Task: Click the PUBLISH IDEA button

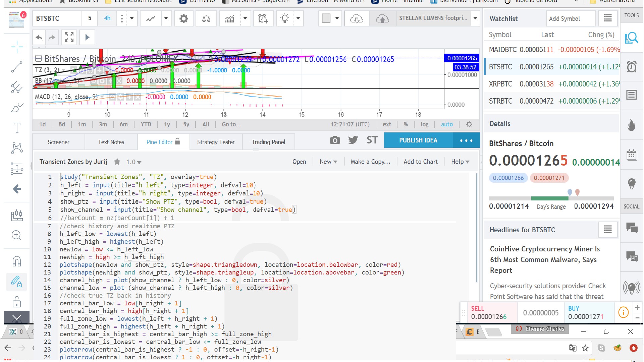Action: 418,140
